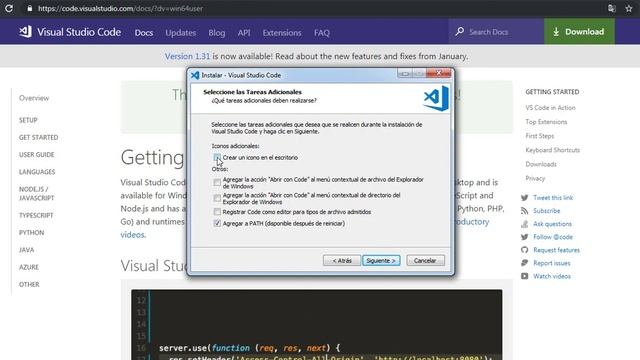This screenshot has height=360, width=640.
Task: Click the search magnifier icon
Action: 460,31
